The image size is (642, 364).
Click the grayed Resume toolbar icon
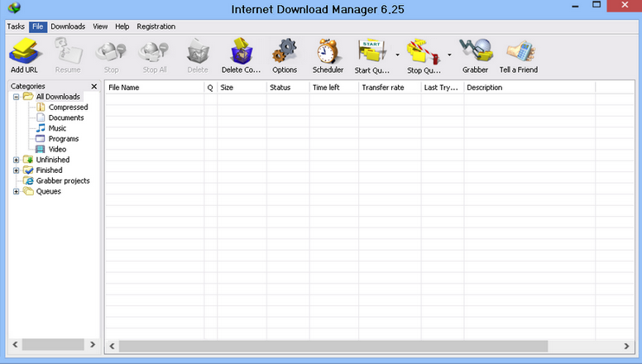coord(69,51)
